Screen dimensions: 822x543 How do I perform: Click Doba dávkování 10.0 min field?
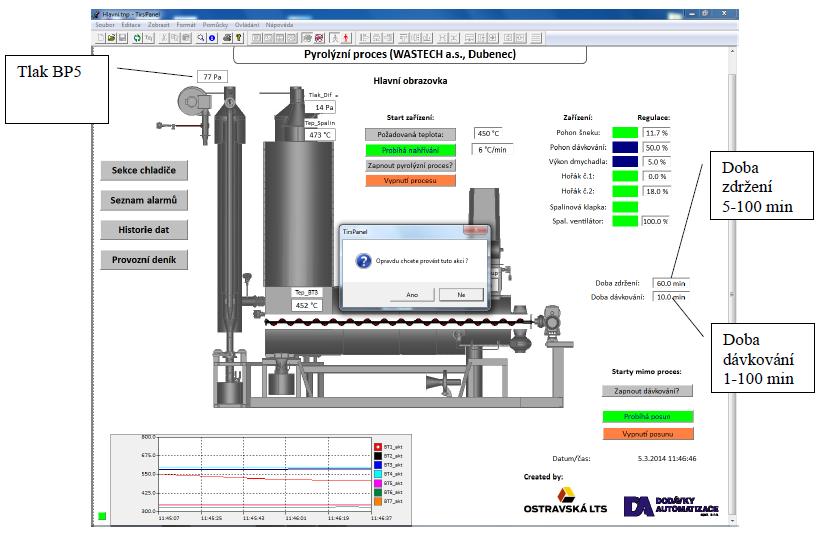pyautogui.click(x=670, y=297)
